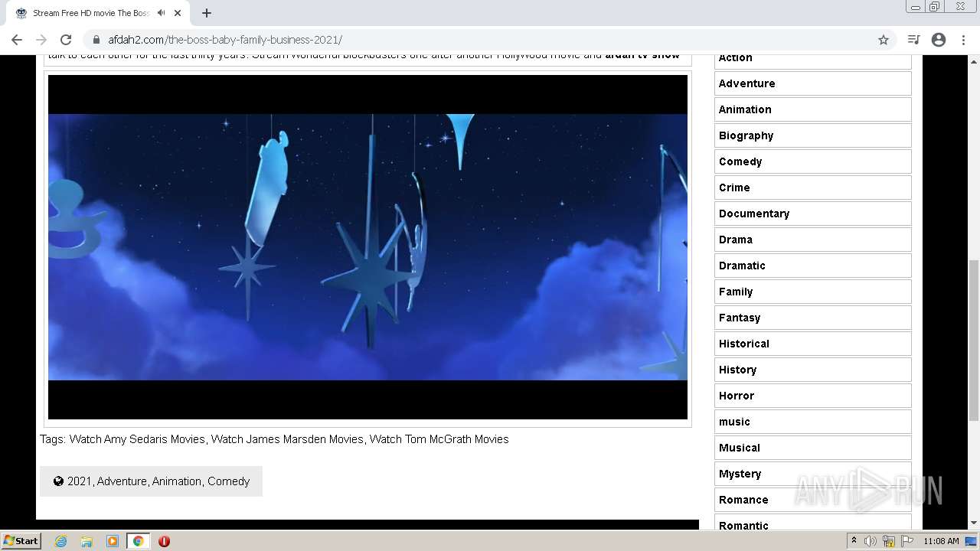980x551 pixels.
Task: Open the Documentary category
Action: point(813,214)
